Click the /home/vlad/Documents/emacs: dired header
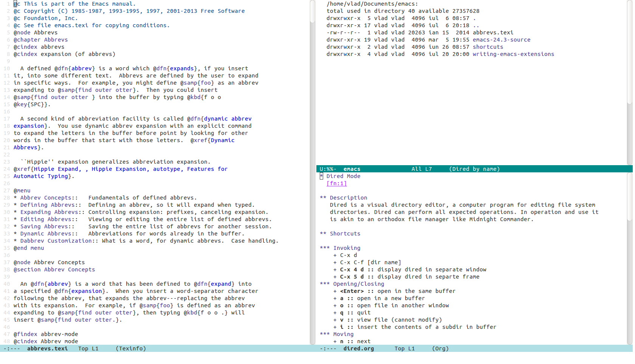635x364 pixels. (372, 4)
